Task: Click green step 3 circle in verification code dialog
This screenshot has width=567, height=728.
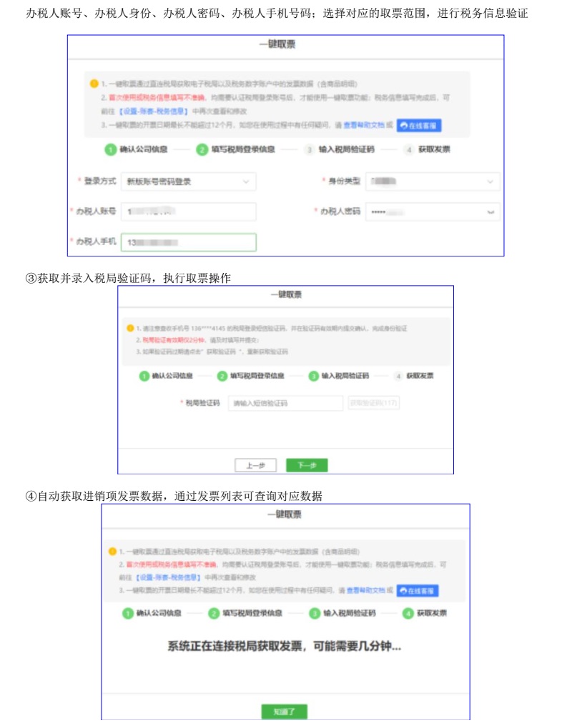Action: coord(313,376)
